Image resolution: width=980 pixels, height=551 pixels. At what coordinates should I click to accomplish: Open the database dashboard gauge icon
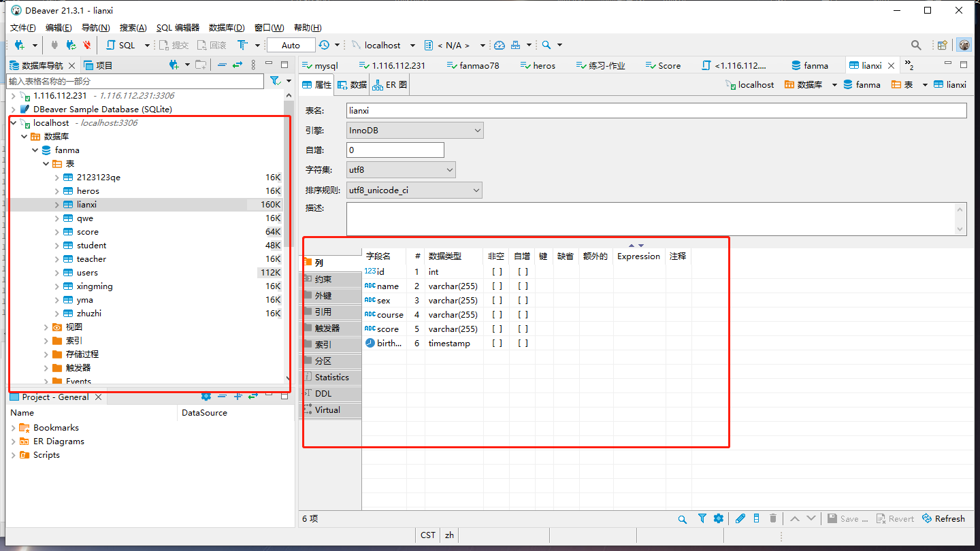[x=500, y=45]
